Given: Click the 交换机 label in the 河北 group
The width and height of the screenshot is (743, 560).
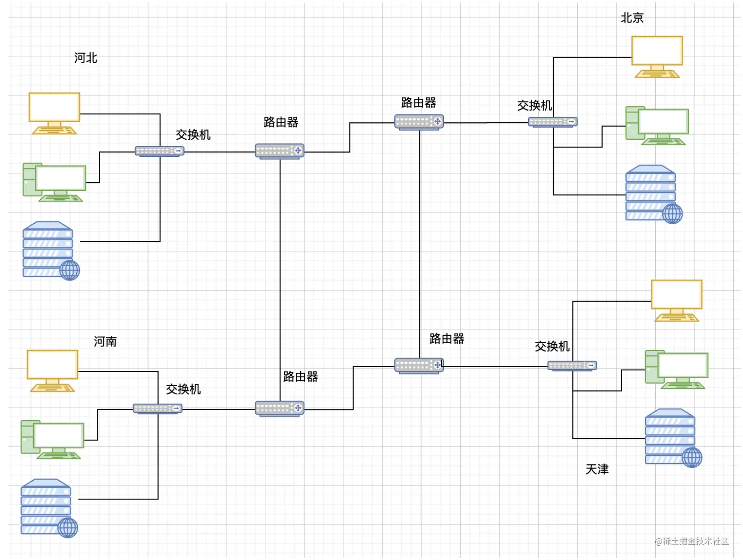Looking at the screenshot, I should click(193, 135).
